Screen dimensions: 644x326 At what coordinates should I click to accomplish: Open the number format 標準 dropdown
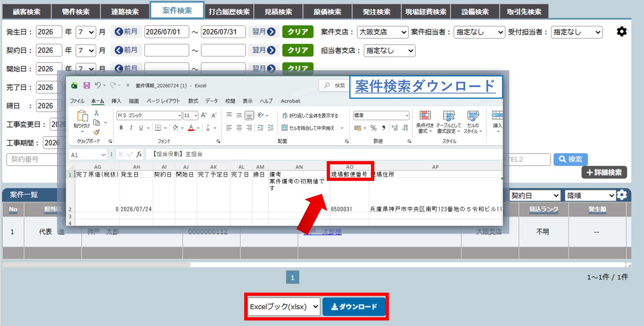point(407,116)
